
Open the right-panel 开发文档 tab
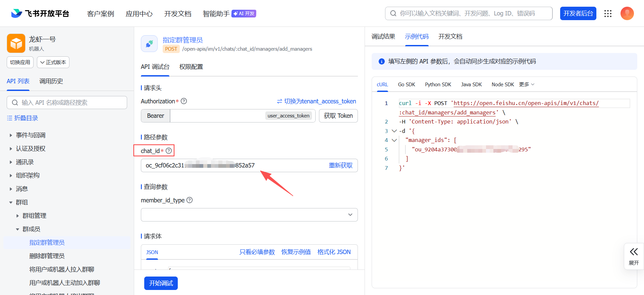(x=450, y=37)
